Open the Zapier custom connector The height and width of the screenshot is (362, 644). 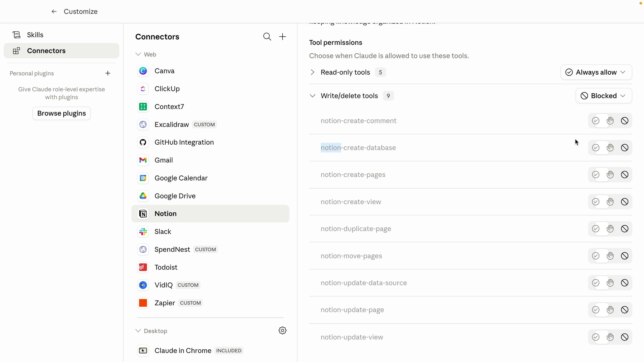210,303
